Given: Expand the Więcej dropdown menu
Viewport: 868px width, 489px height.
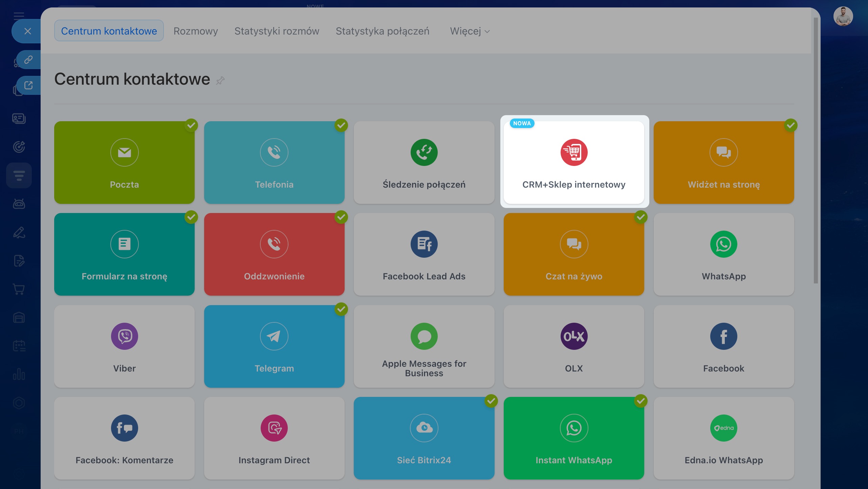Looking at the screenshot, I should [470, 31].
